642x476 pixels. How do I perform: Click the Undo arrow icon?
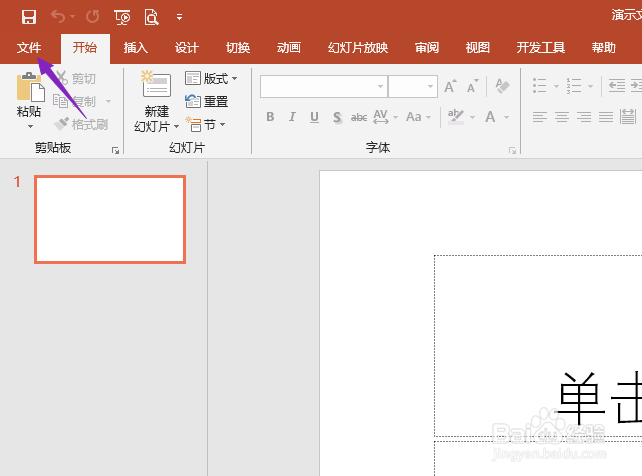[58, 17]
